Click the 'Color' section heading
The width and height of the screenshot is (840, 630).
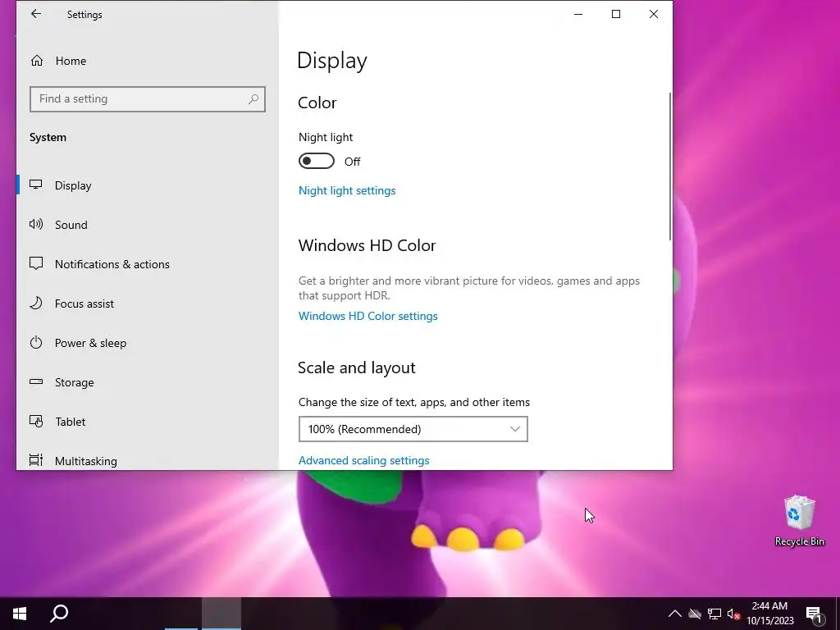click(317, 103)
